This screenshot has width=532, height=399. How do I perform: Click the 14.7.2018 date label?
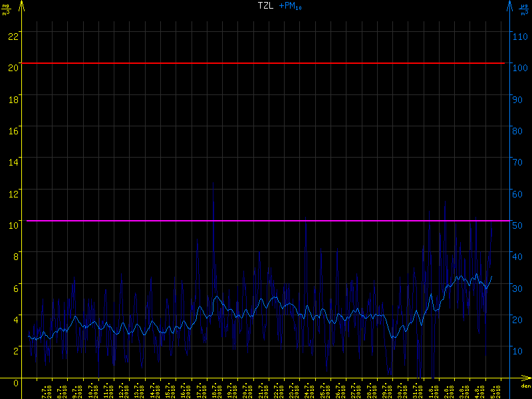coord(153,391)
